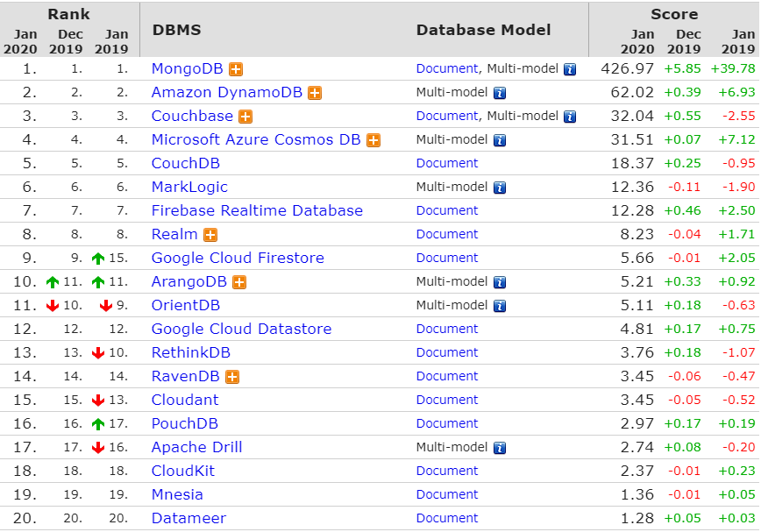Click the orange plus icon beside Amazon DynamoDB
The width and height of the screenshot is (761, 532).
pos(315,93)
